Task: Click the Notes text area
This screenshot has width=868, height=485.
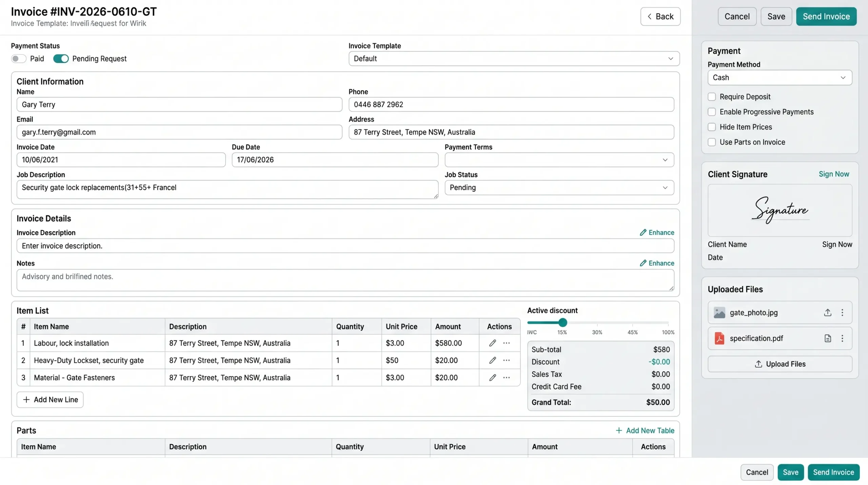Action: 345,280
